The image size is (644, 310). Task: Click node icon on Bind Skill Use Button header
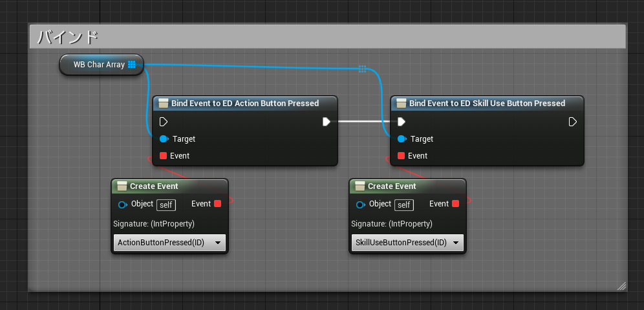402,103
